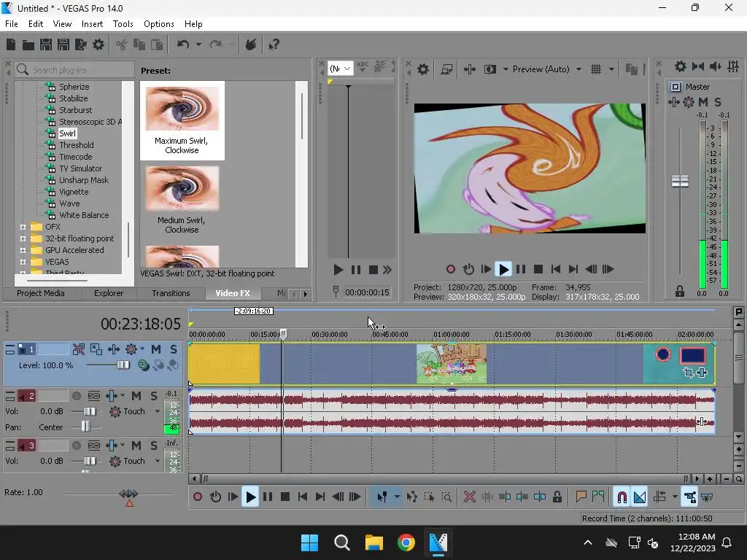This screenshot has width=747, height=560.
Task: Click the track 1 Level slider handle
Action: point(123,365)
